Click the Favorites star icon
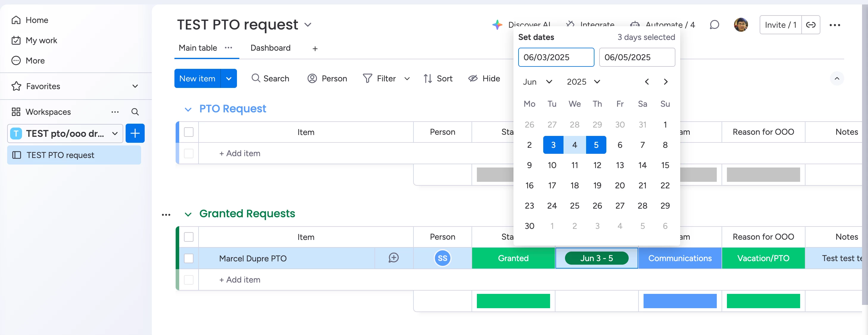Viewport: 868px width, 335px height. coord(16,86)
